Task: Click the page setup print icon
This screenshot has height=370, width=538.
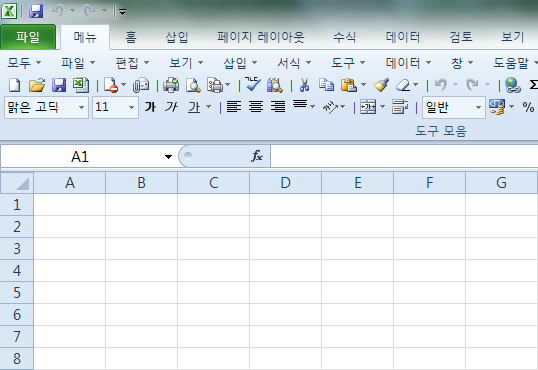Action: [215, 85]
